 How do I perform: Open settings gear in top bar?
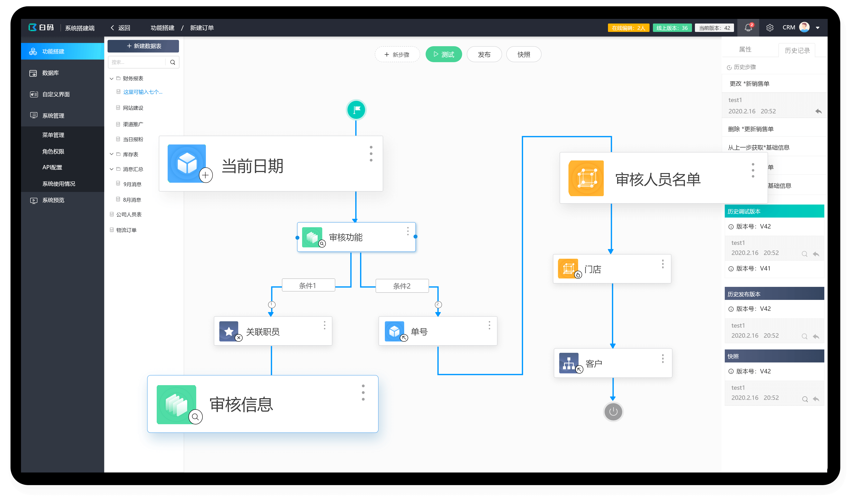click(770, 28)
